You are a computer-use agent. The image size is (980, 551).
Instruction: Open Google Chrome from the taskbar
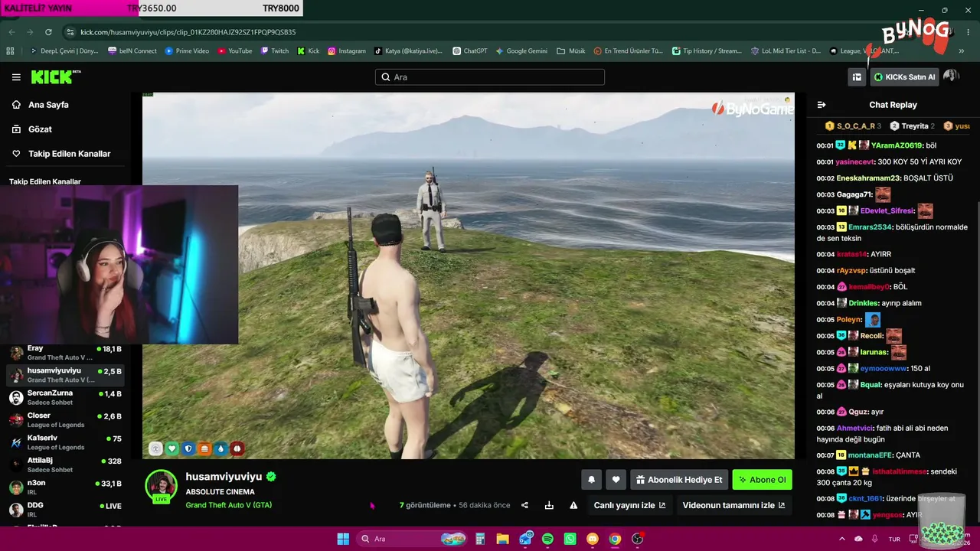coord(615,539)
